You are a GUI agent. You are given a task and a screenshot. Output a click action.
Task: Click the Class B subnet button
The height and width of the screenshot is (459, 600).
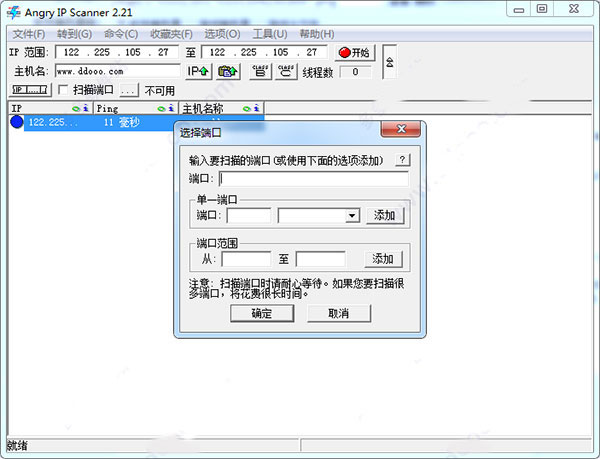tap(260, 71)
